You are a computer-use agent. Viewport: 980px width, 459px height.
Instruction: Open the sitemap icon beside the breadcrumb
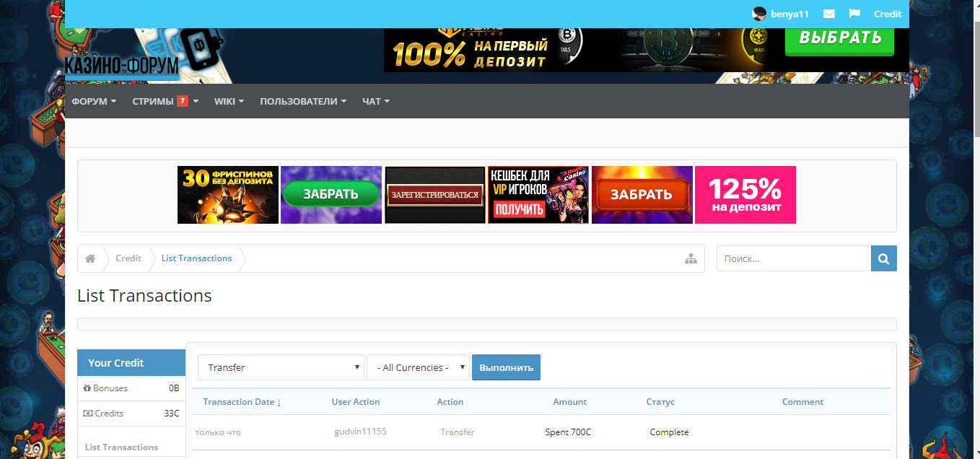691,258
